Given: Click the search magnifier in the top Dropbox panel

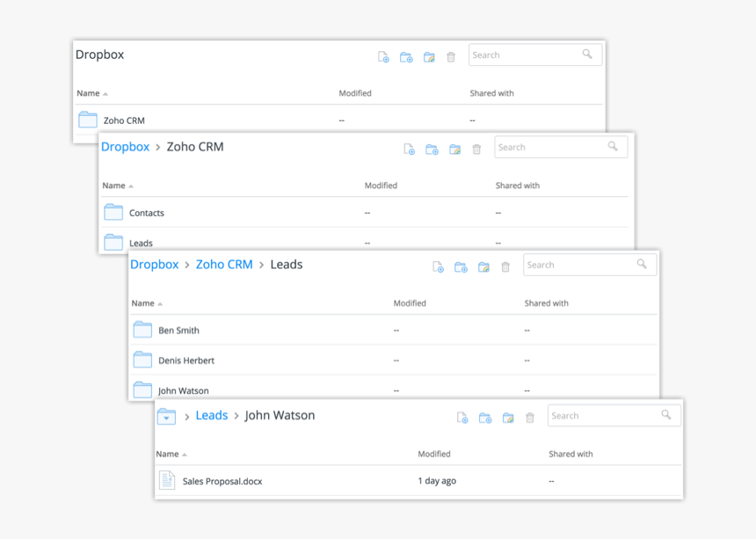Looking at the screenshot, I should click(587, 55).
